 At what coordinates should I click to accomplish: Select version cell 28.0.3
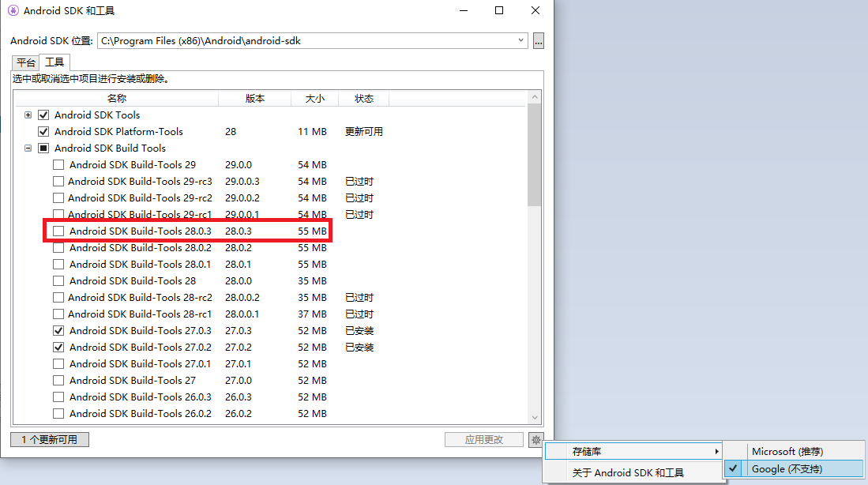[238, 231]
